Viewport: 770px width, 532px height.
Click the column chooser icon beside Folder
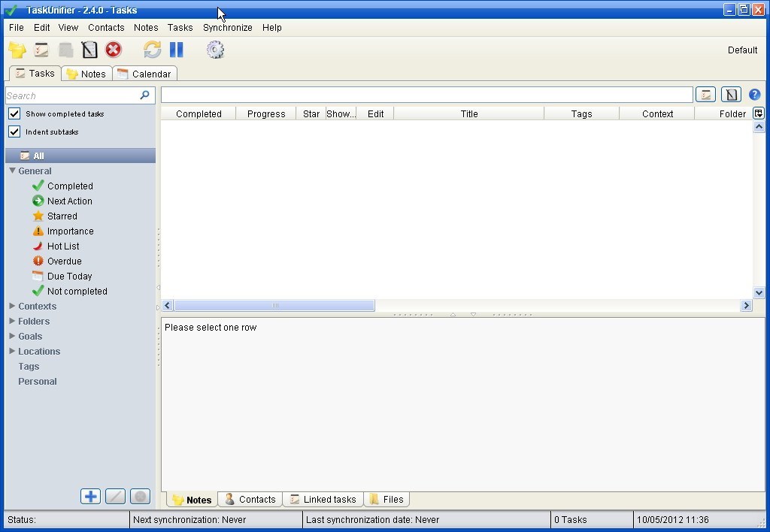[x=758, y=113]
